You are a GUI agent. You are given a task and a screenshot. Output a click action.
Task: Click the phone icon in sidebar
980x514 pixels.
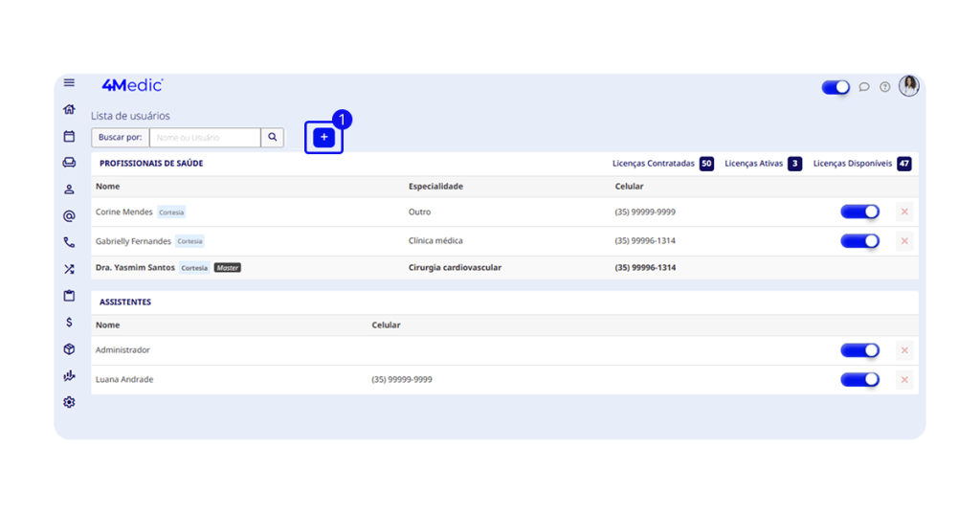point(69,243)
